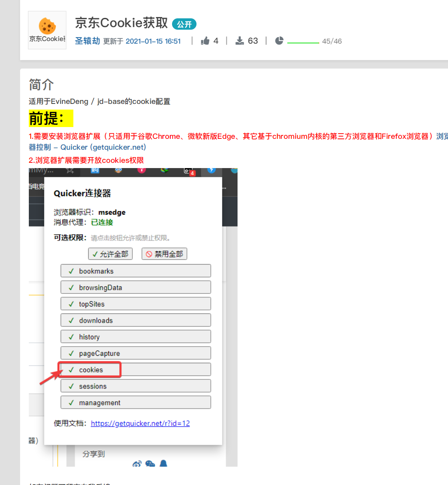Screen dimensions: 448x485
Task: Toggle the downloads permission
Action: (136, 320)
